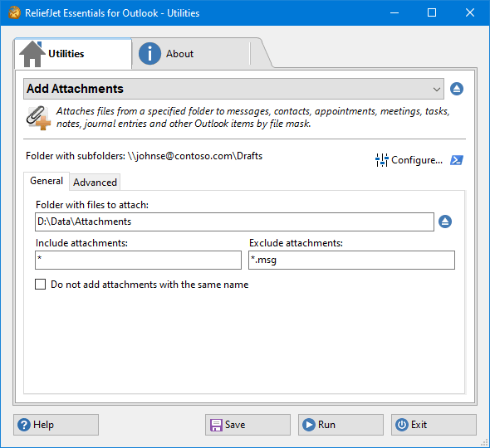Click the browse icon beside the folder path
This screenshot has width=490, height=448.
[x=445, y=222]
